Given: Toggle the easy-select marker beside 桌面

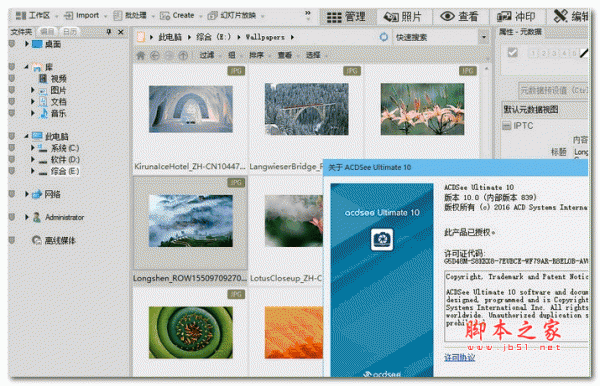Looking at the screenshot, I should coord(12,44).
